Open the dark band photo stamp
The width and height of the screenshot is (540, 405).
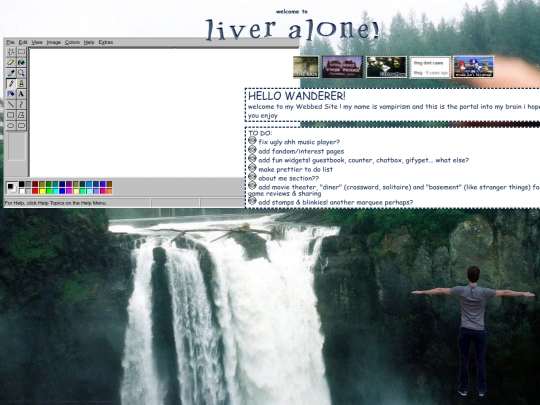click(386, 67)
